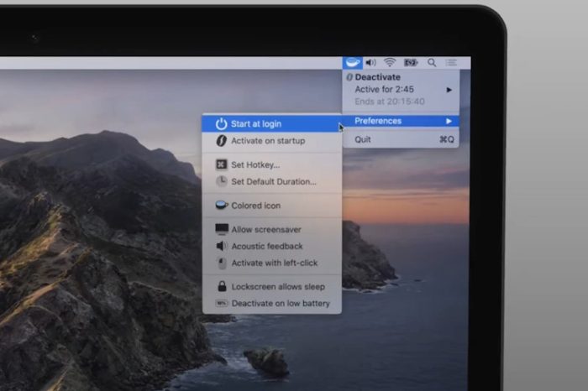Viewport: 588px width, 391px height.
Task: Click the power icon beside Start at login
Action: 221,124
